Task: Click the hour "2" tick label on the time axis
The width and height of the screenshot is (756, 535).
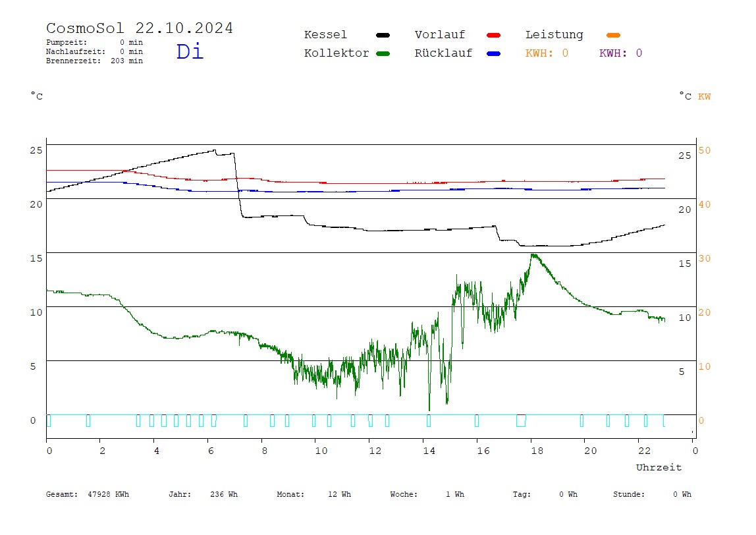Action: click(102, 451)
